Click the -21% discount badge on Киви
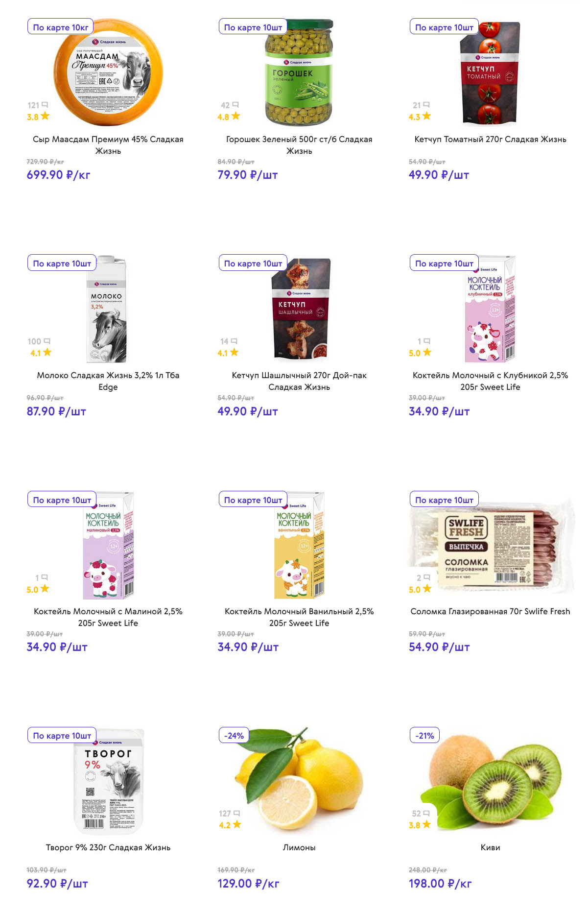The image size is (588, 913). pyautogui.click(x=424, y=736)
